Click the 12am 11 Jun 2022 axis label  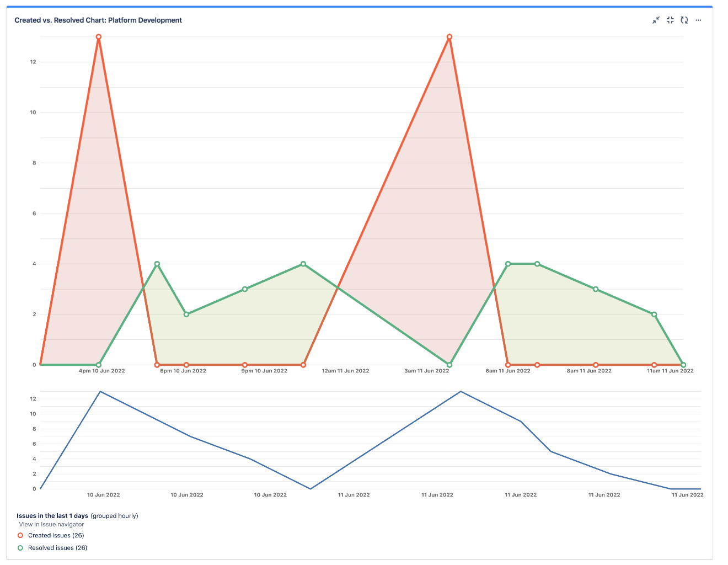pyautogui.click(x=346, y=371)
